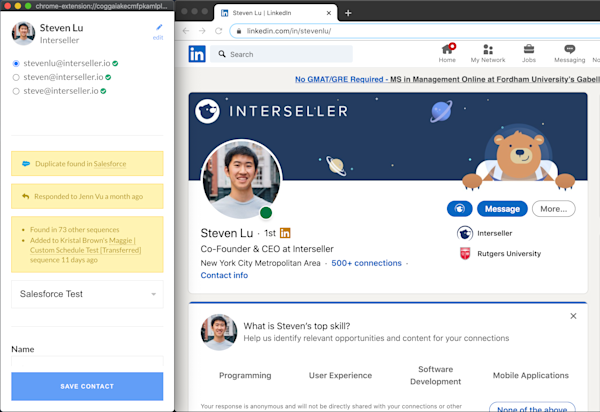Viewport: 600px width, 412px height.
Task: Choose Software Development as top skill
Action: [x=435, y=375]
